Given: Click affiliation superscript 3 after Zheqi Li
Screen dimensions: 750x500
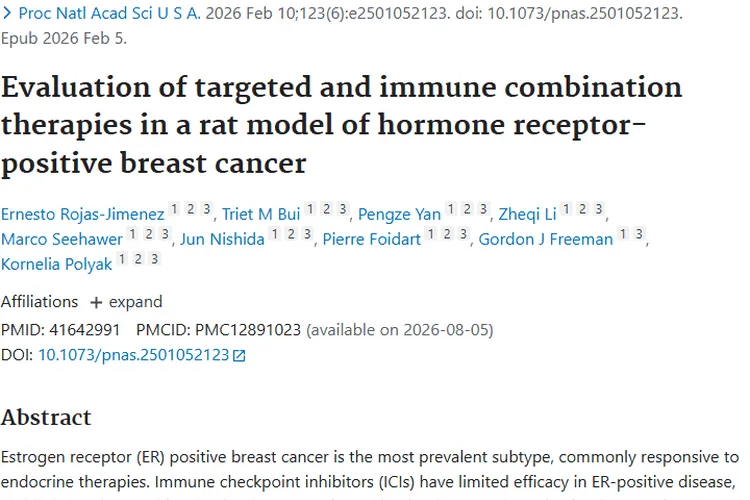Looking at the screenshot, I should click(x=598, y=209).
